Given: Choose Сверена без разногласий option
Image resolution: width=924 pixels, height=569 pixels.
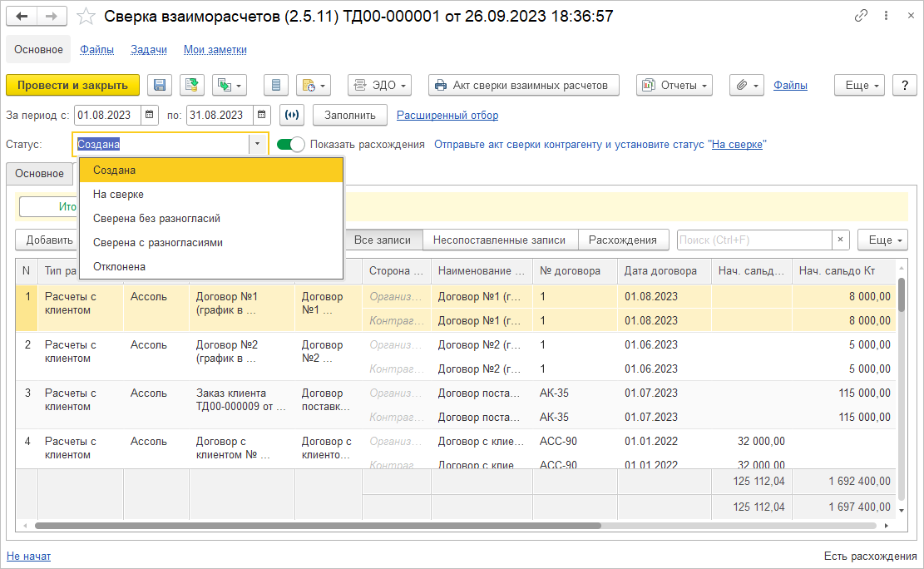Looking at the screenshot, I should point(156,218).
